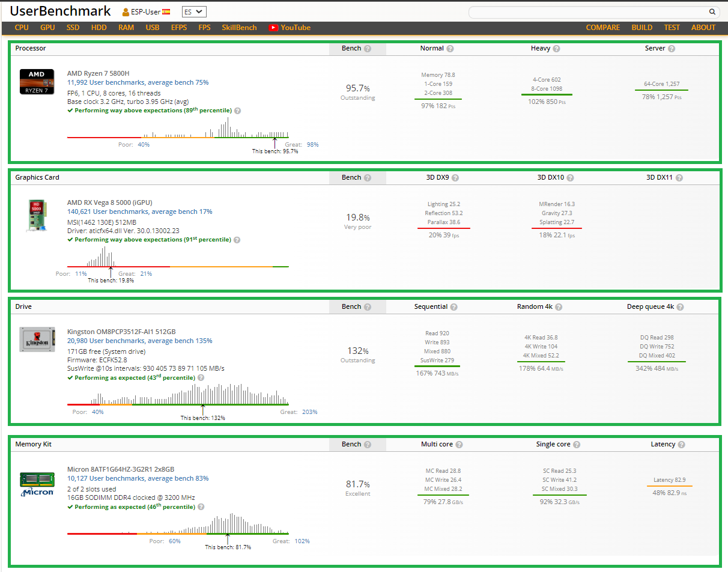
Task: Click help icon next to Random 4k
Action: pyautogui.click(x=559, y=307)
